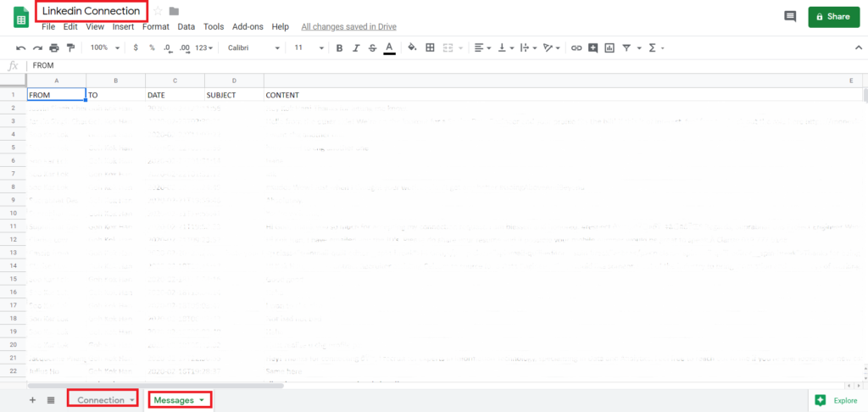The width and height of the screenshot is (868, 412).
Task: Open the fill color picker
Action: [x=412, y=47]
